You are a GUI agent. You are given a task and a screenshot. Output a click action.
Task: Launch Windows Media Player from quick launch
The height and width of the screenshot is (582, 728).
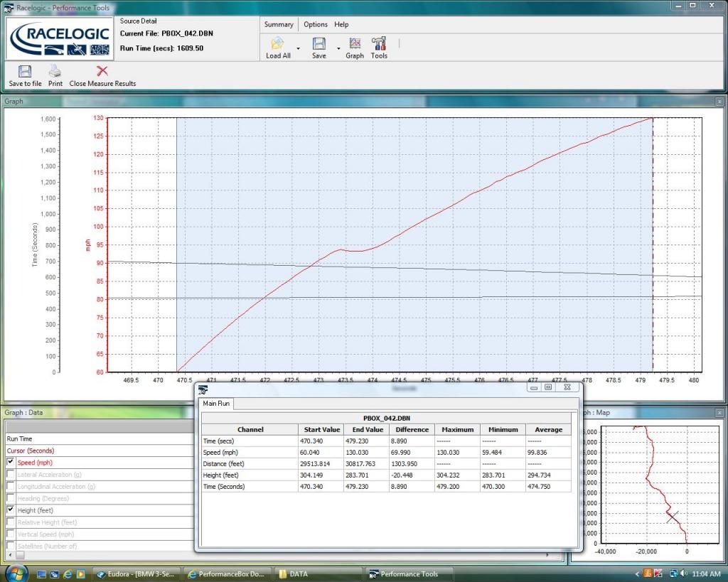80,574
